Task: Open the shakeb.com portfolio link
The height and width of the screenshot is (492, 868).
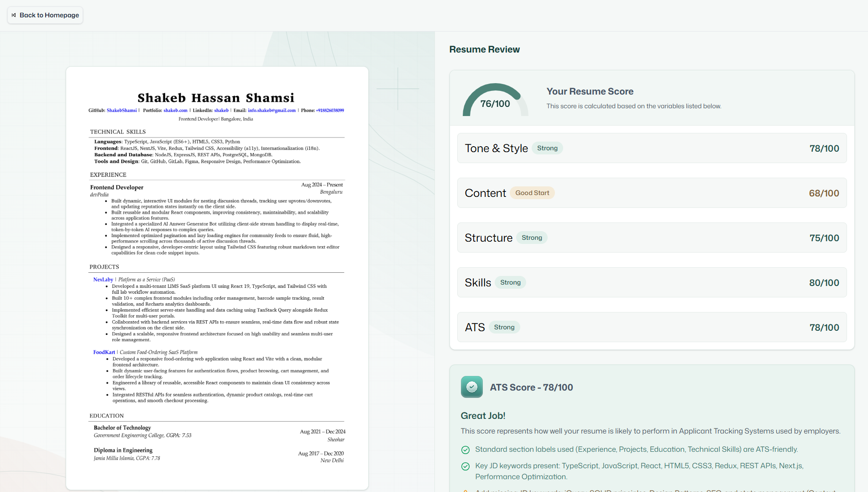Action: click(175, 111)
